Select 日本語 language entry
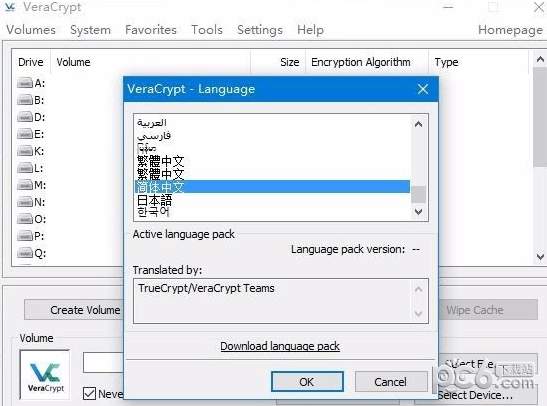The image size is (547, 406). tap(272, 200)
